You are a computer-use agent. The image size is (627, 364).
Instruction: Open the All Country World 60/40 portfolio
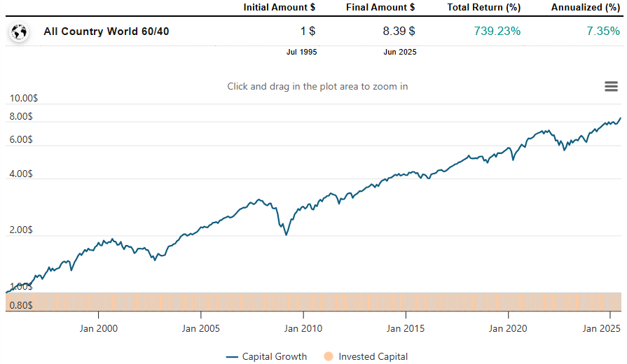click(106, 31)
